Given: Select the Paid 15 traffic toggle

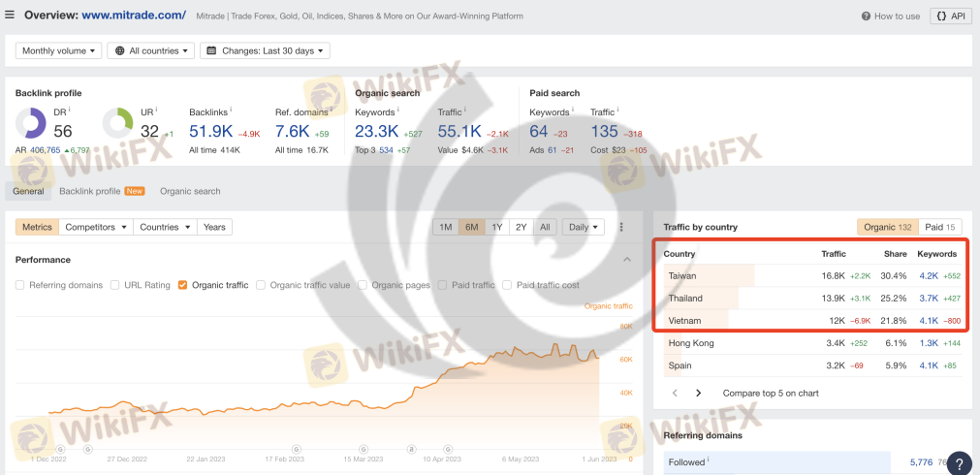Looking at the screenshot, I should pos(940,227).
